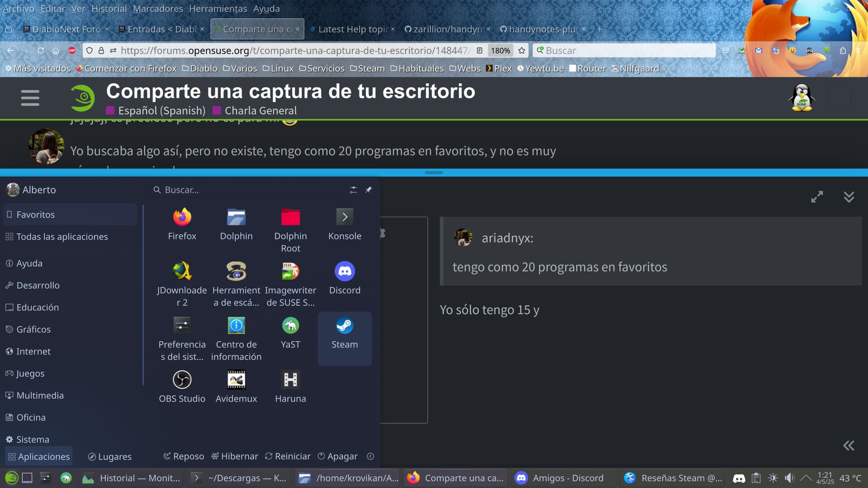Open the Charla General category link

tap(260, 111)
